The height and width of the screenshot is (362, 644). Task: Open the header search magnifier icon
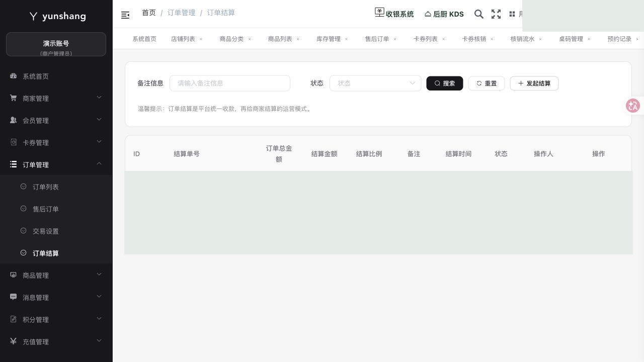click(x=479, y=14)
